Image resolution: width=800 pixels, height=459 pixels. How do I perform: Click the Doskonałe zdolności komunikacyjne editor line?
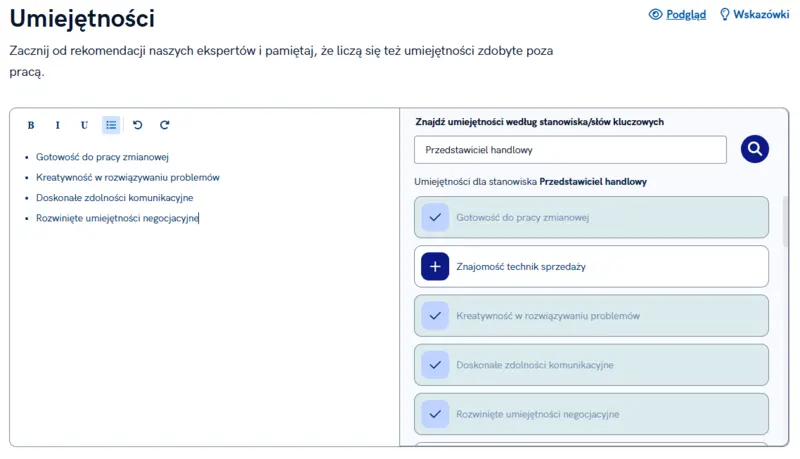(x=114, y=198)
